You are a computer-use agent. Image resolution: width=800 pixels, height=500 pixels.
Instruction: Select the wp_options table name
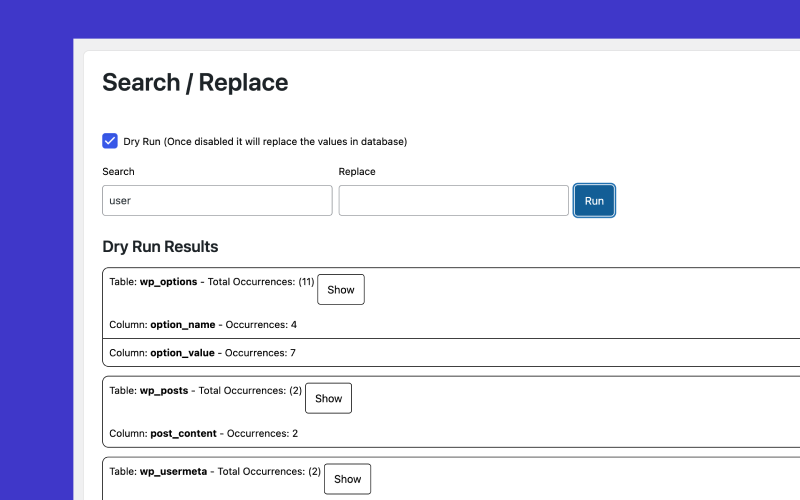coord(168,282)
